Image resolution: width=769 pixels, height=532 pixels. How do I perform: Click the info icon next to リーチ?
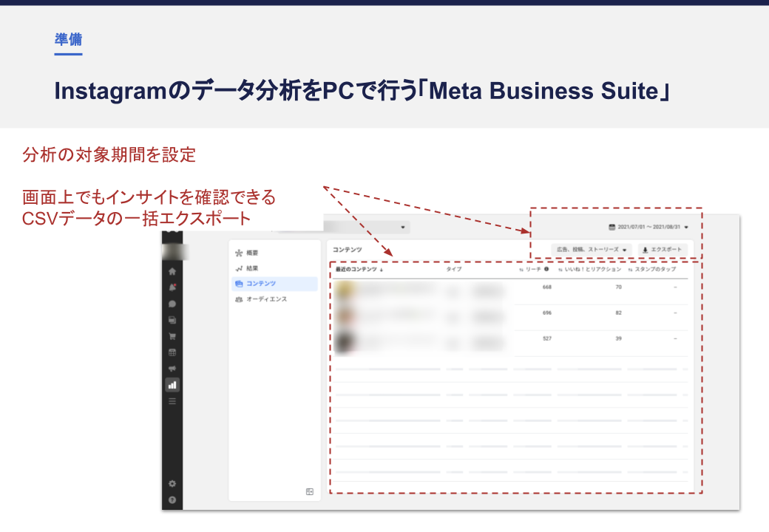pyautogui.click(x=546, y=269)
